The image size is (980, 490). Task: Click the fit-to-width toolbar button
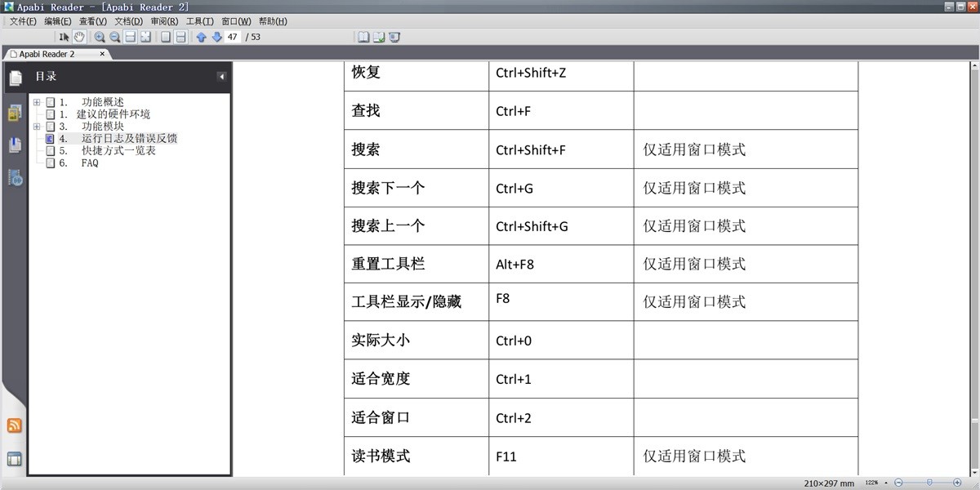(x=131, y=37)
